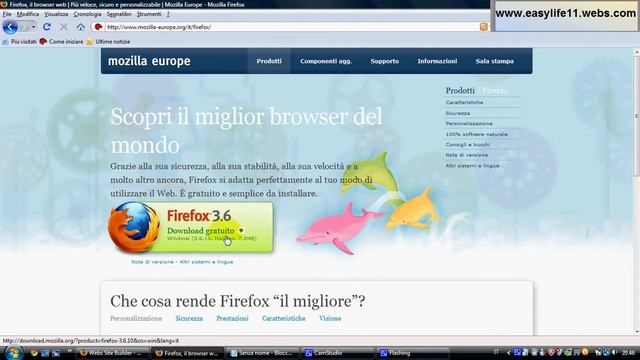Expand hidden system tray icons arrow
Screen dimensions: 640x360
[508, 353]
